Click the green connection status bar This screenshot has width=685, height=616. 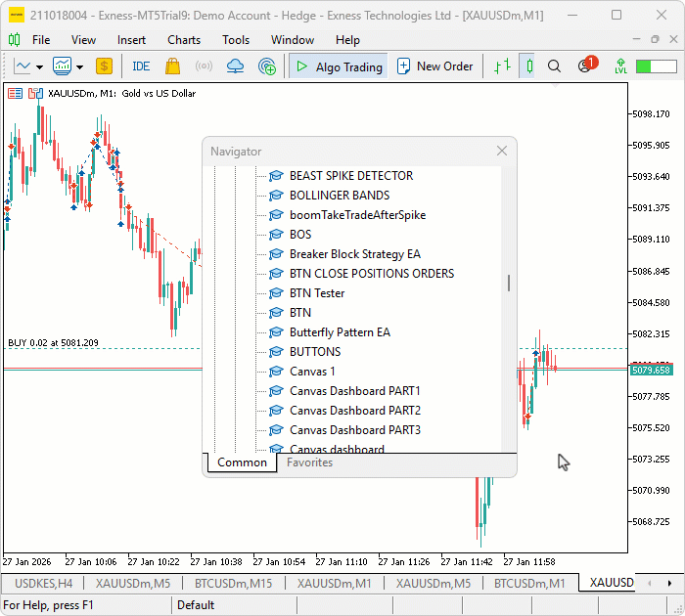point(657,66)
